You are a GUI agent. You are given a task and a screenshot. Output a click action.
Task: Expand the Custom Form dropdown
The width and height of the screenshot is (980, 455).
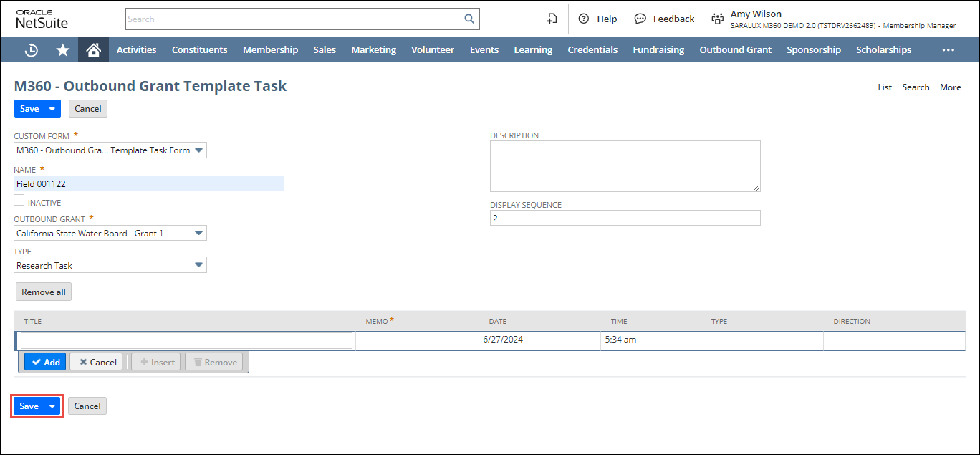point(198,150)
